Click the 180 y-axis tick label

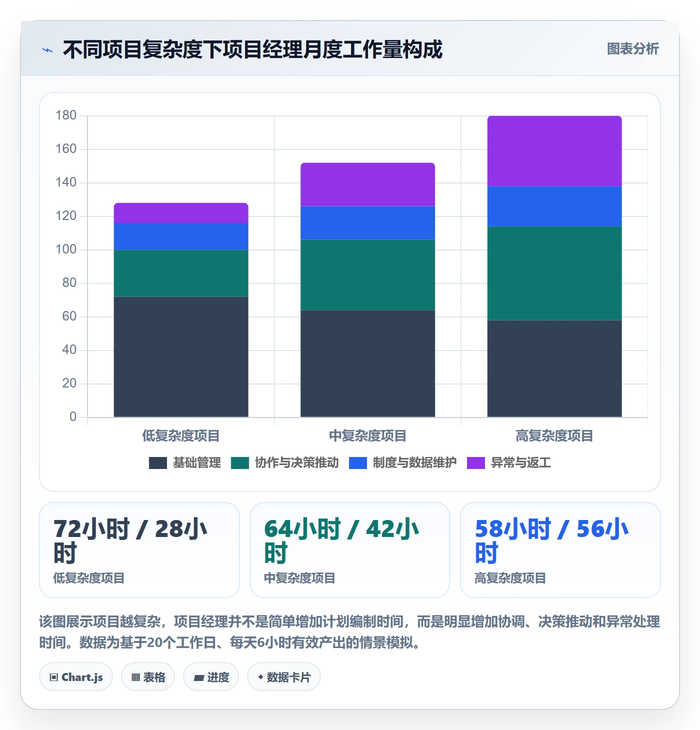click(x=66, y=115)
